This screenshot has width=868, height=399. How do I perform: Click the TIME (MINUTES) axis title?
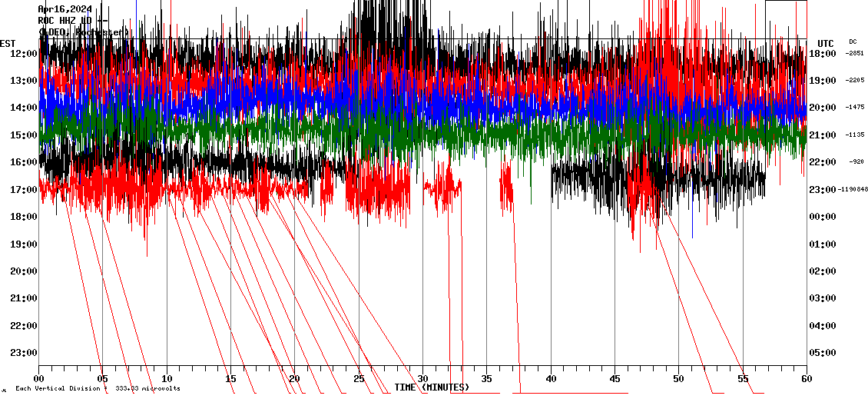coord(432,387)
